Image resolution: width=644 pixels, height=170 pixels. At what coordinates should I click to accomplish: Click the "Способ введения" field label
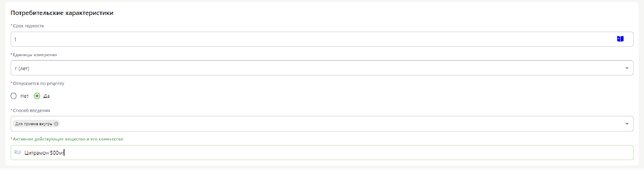(31, 111)
